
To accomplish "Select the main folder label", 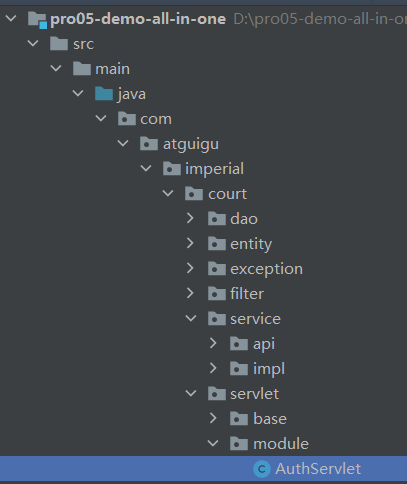I will (x=113, y=69).
